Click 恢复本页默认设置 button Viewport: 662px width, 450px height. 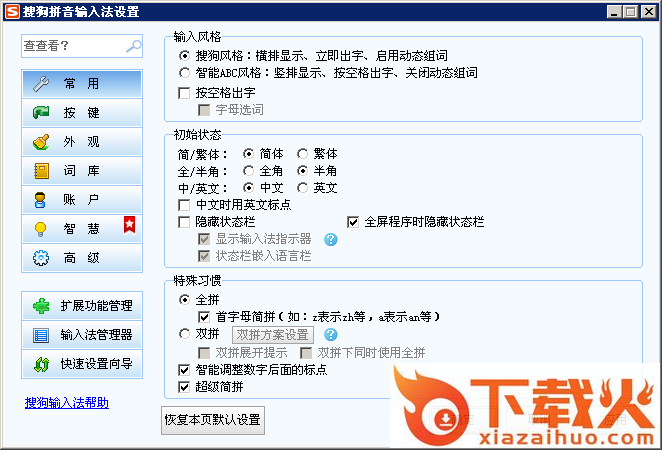(x=213, y=420)
